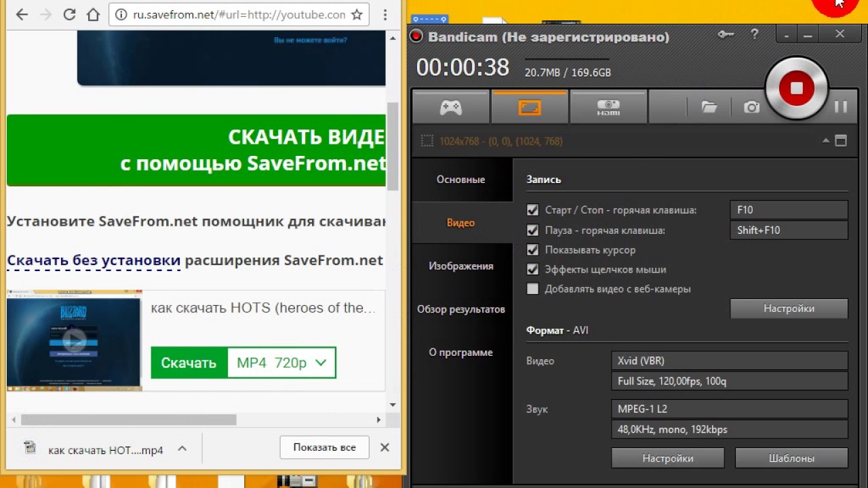Click the horizontal scrollbar right arrow

point(379,420)
